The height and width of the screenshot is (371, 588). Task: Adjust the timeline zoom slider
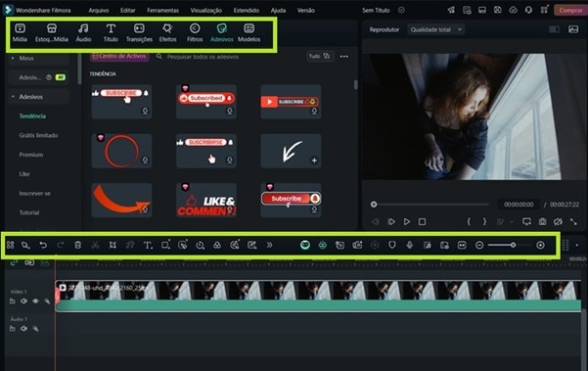click(513, 245)
